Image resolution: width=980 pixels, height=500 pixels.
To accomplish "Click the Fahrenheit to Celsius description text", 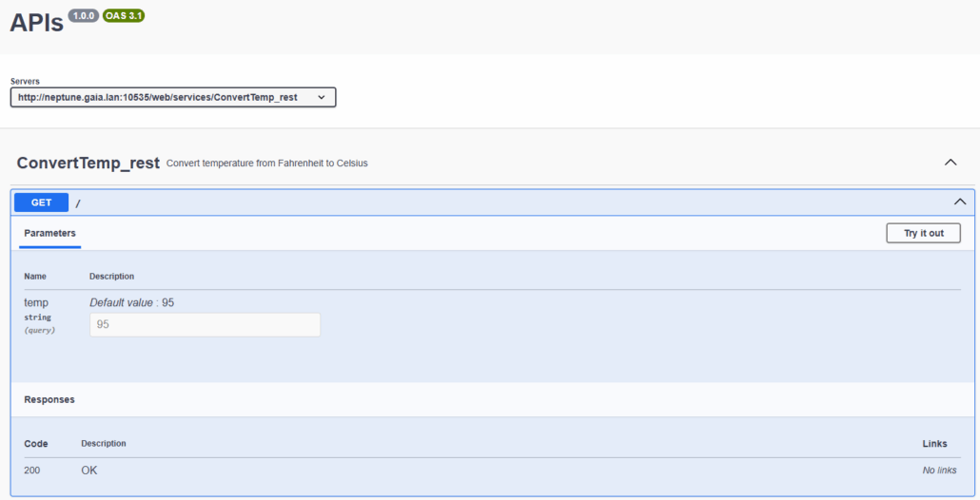I will pyautogui.click(x=266, y=163).
